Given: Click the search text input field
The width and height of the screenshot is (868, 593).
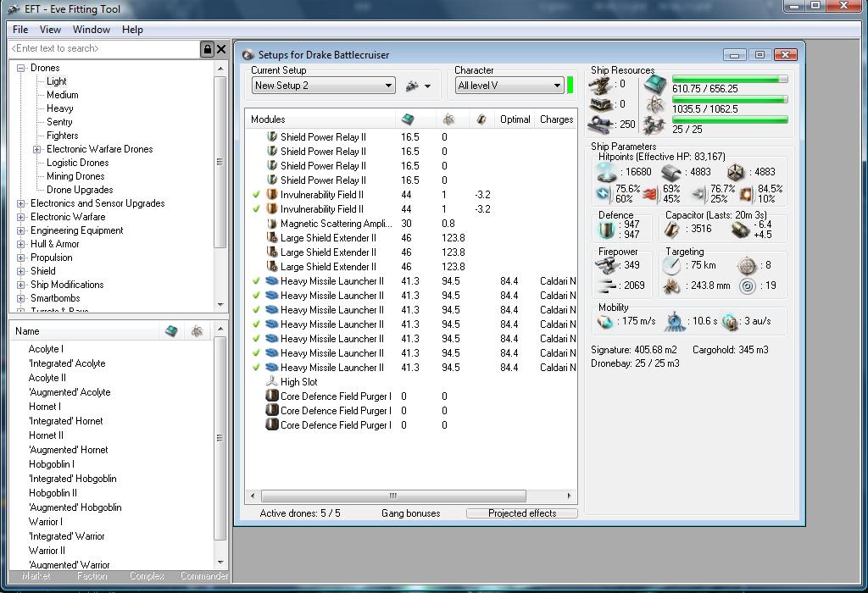Looking at the screenshot, I should 103,49.
